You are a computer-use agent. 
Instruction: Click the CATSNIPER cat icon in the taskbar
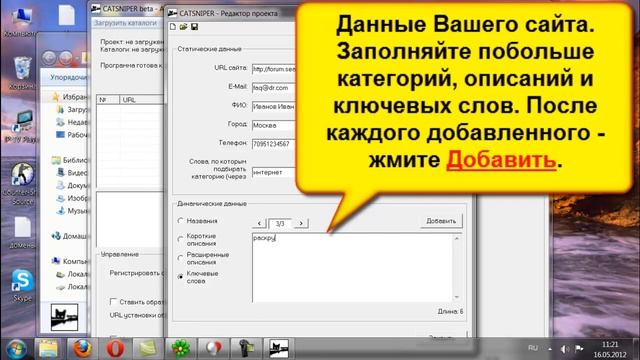click(x=279, y=349)
